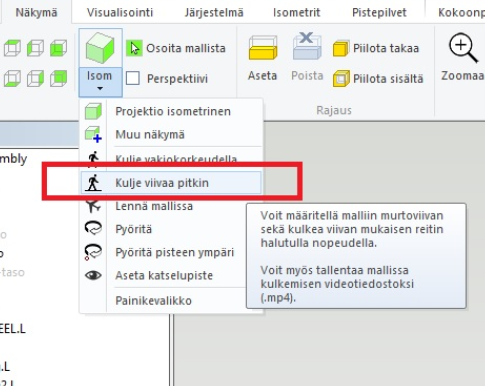Open the Visualisointi tab
Image resolution: width=485 pixels, height=386 pixels.
(x=120, y=13)
